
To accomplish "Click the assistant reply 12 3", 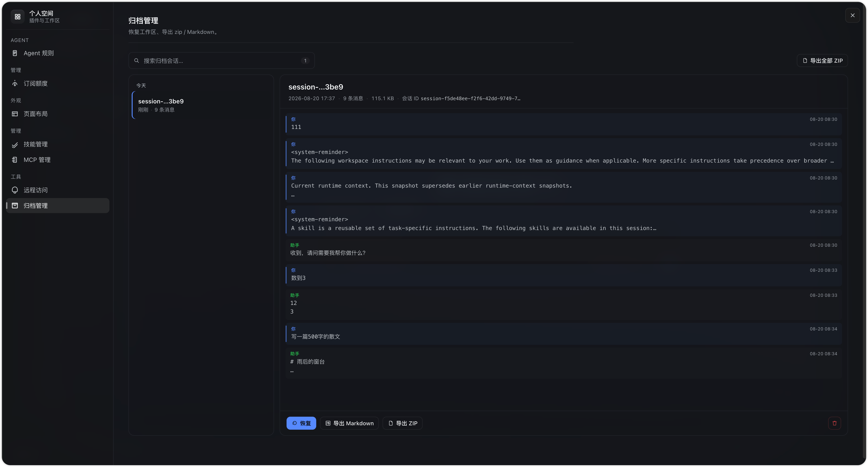I will click(x=563, y=304).
